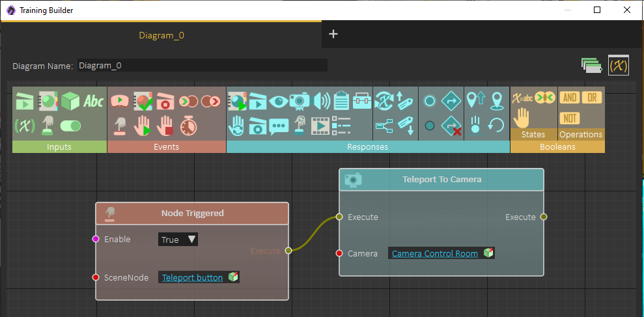Choose the speech bubble message response icon
This screenshot has width=644, height=317.
tap(279, 126)
